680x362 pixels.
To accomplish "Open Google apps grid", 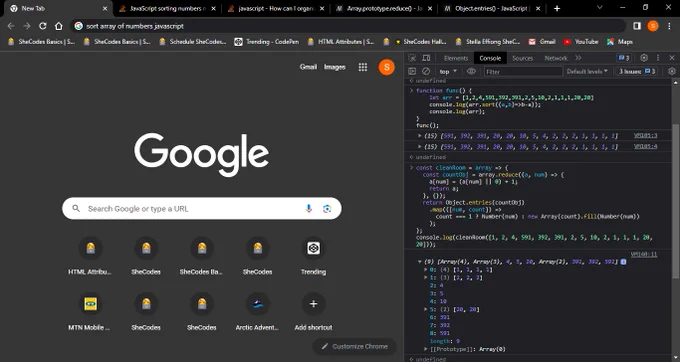I will 363,67.
